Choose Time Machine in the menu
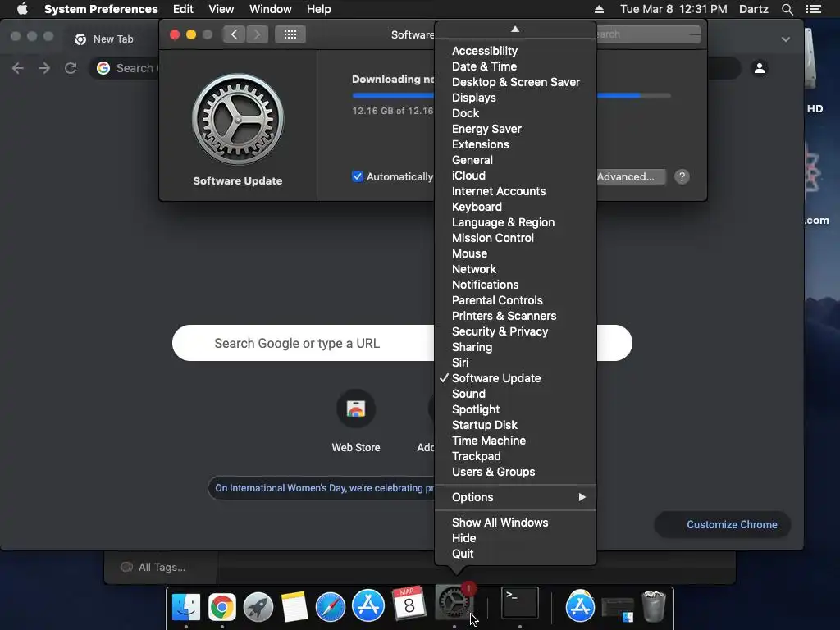Image resolution: width=840 pixels, height=630 pixels. [x=515, y=441]
